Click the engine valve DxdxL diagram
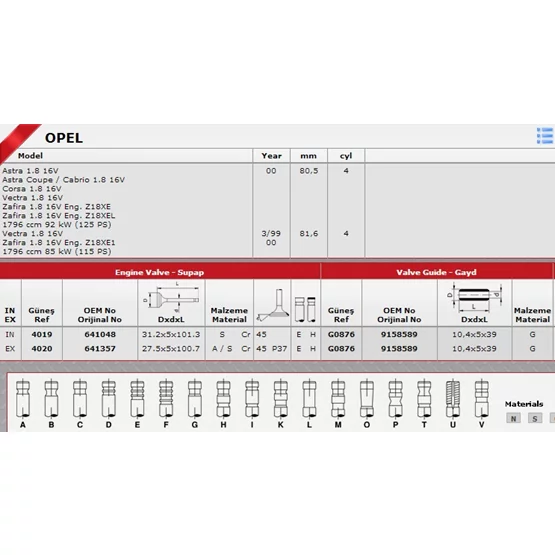Image resolution: width=555 pixels, height=555 pixels. [x=171, y=297]
